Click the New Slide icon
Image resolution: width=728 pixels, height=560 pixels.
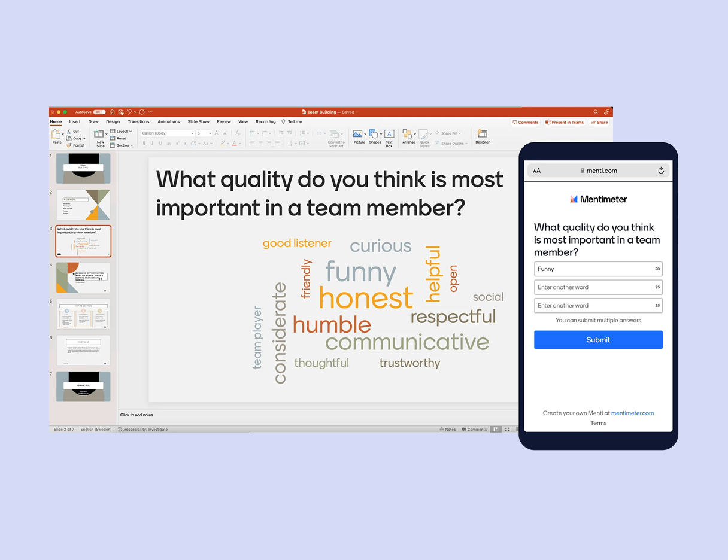coord(100,135)
